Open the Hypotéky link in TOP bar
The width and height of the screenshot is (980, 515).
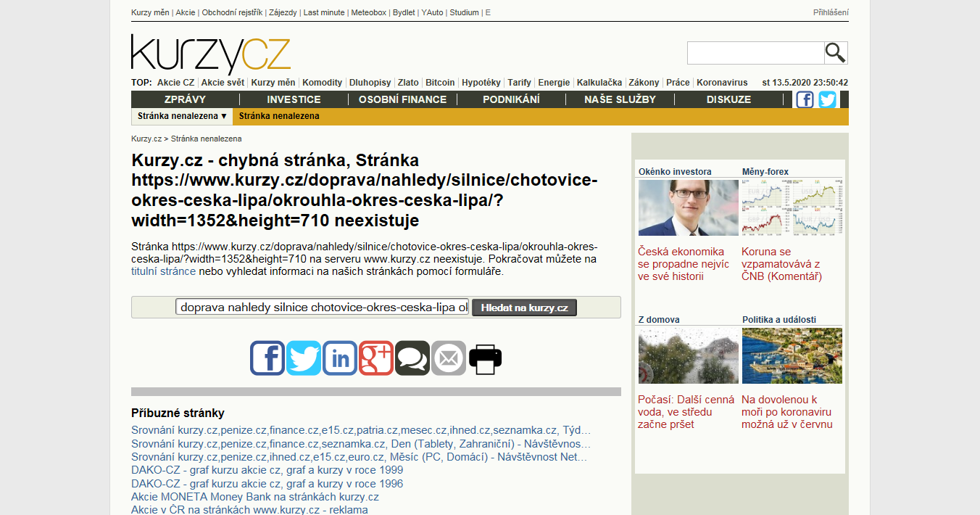481,83
